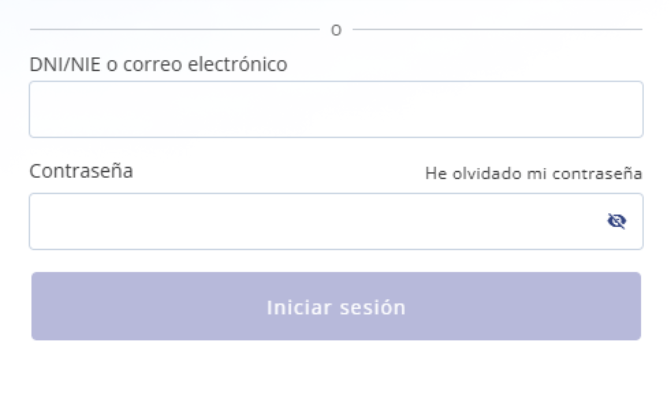670x403 pixels.
Task: Tap the He olvidado mi contraseña text
Action: 533,172
